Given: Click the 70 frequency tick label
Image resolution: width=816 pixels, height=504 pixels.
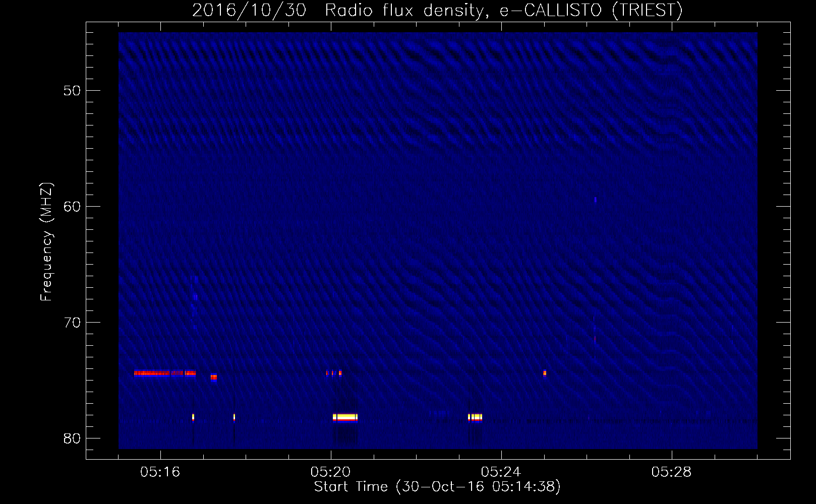Looking at the screenshot, I should [x=72, y=323].
